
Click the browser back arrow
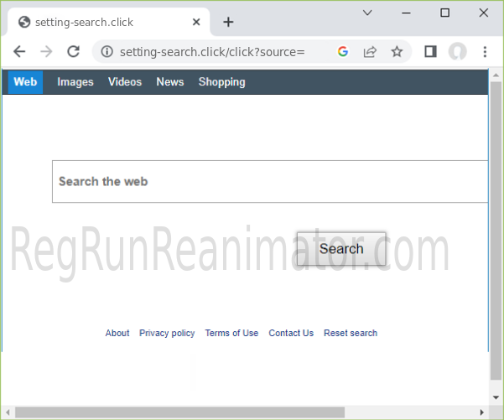click(x=19, y=51)
